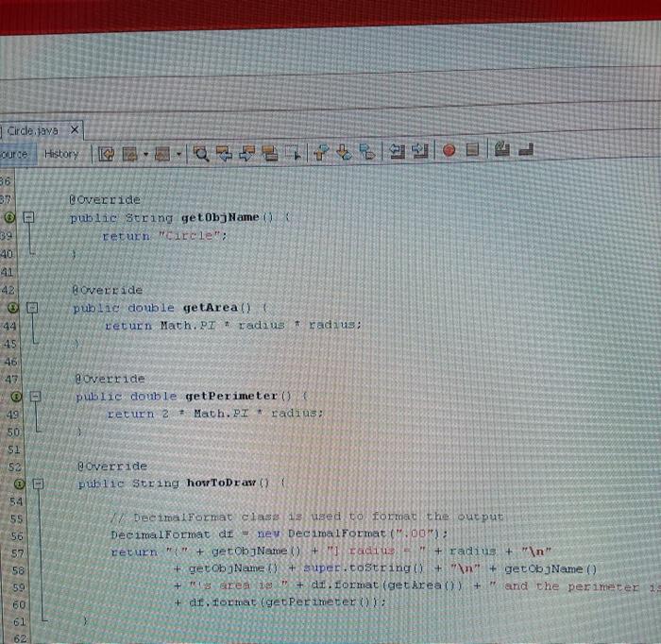Start macro recording with red circle icon
The image size is (661, 644).
point(449,150)
